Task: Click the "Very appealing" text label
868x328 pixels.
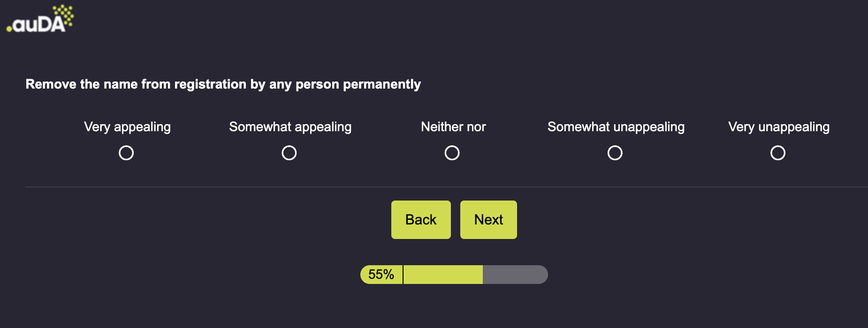Action: click(127, 127)
